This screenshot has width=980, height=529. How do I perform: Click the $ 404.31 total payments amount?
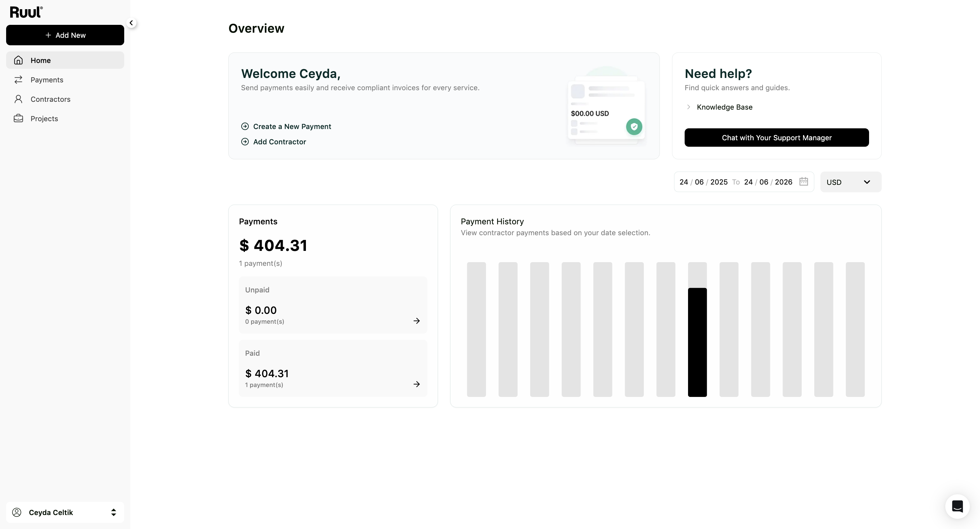click(x=273, y=245)
